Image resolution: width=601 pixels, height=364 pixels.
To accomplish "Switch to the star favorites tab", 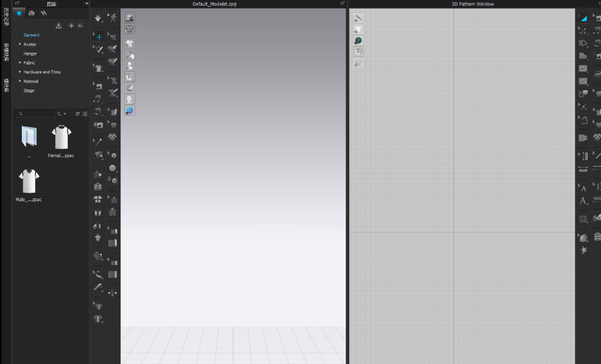I will click(x=19, y=13).
